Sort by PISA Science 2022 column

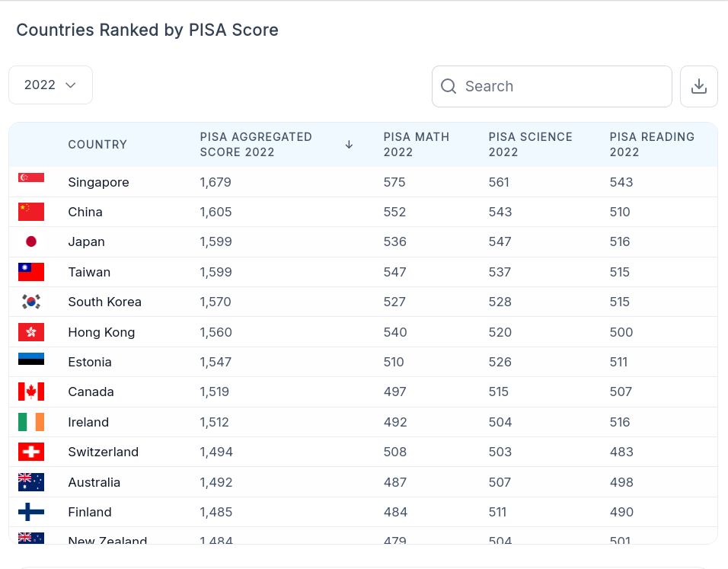pyautogui.click(x=530, y=145)
